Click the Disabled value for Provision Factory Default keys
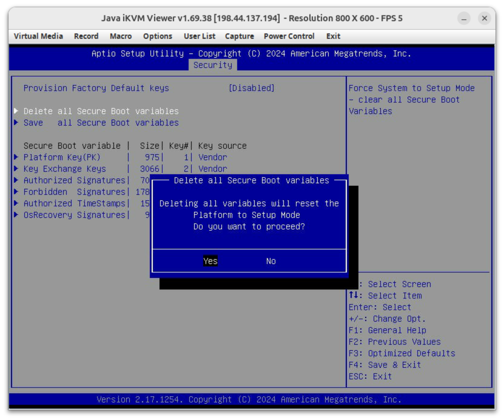 pos(251,88)
